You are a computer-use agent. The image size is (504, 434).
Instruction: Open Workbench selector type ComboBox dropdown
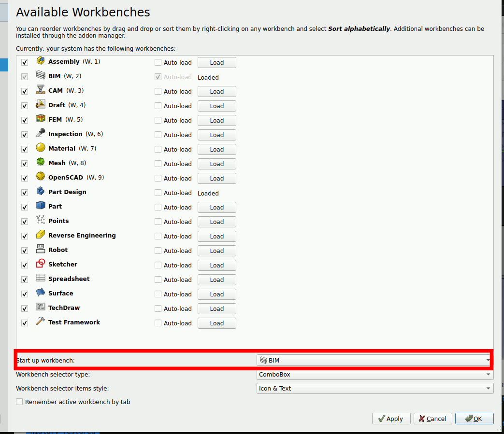(374, 374)
